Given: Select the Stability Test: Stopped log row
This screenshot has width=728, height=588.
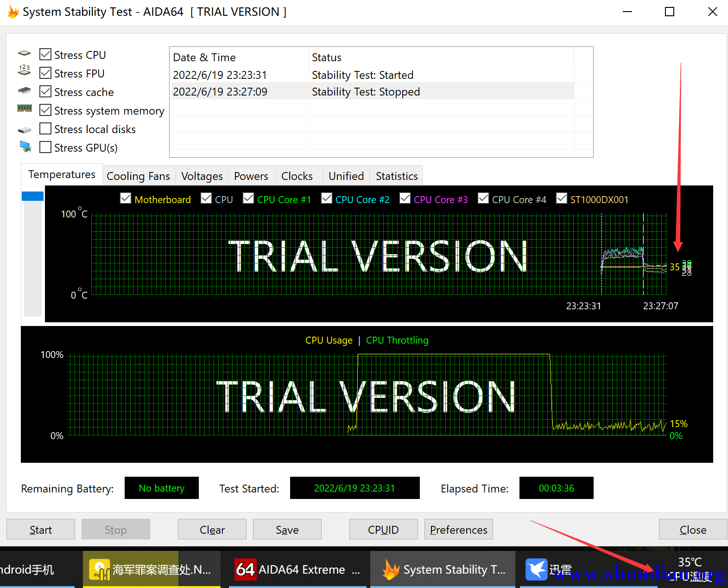Looking at the screenshot, I should pos(372,91).
